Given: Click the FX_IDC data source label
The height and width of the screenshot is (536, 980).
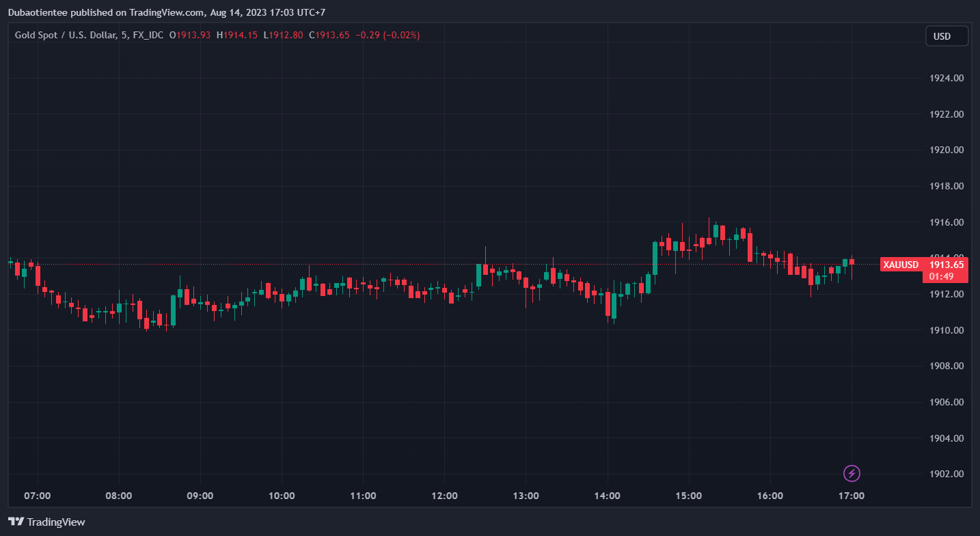Looking at the screenshot, I should pos(148,35).
